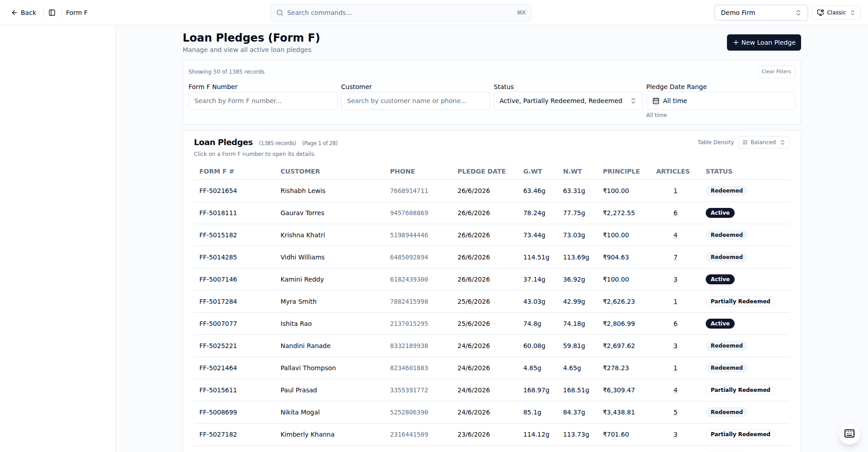Focus the Search commands box
This screenshot has height=452, width=868.
401,13
